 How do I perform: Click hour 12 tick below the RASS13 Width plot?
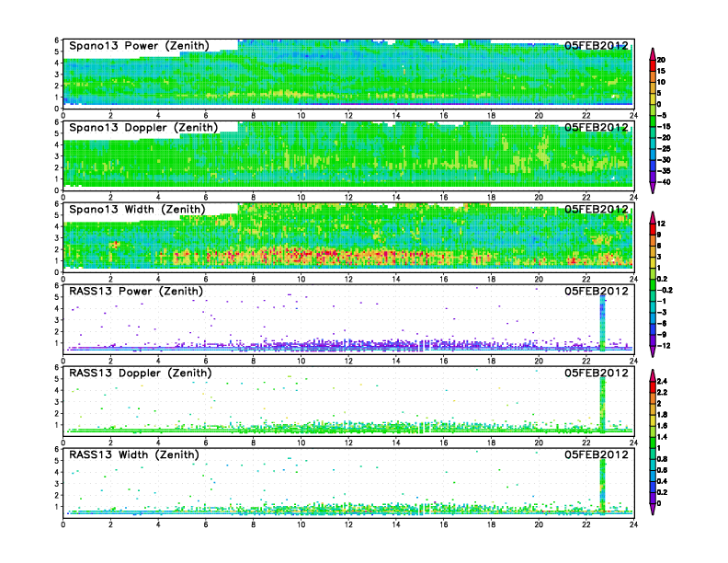(x=348, y=525)
